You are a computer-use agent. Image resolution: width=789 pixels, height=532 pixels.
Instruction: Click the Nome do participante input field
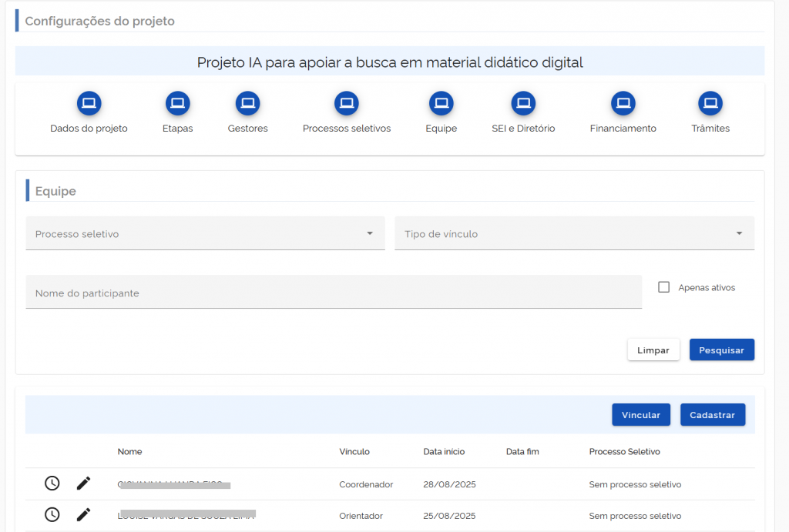334,292
